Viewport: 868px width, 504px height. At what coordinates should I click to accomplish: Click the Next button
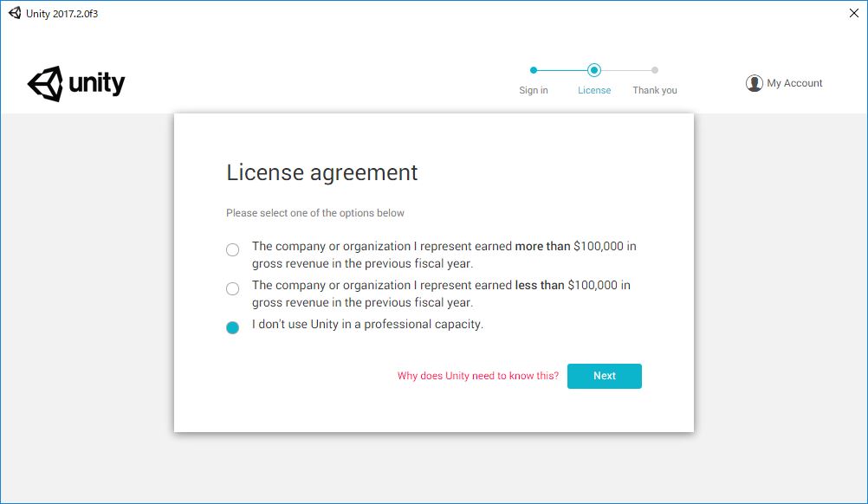coord(605,376)
